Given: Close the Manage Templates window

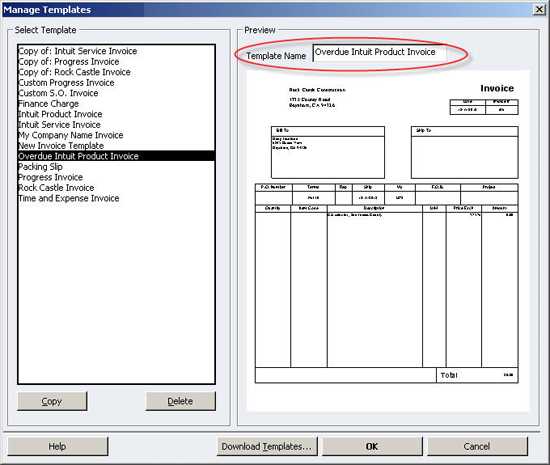Looking at the screenshot, I should click(x=539, y=9).
